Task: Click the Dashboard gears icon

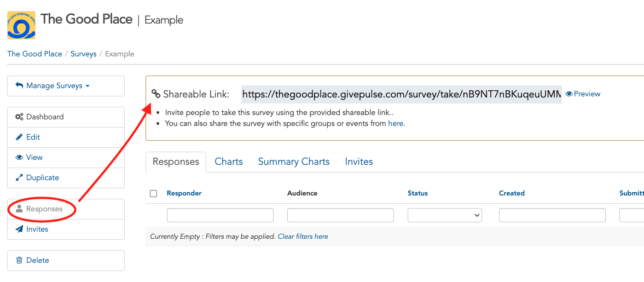Action: coord(19,117)
